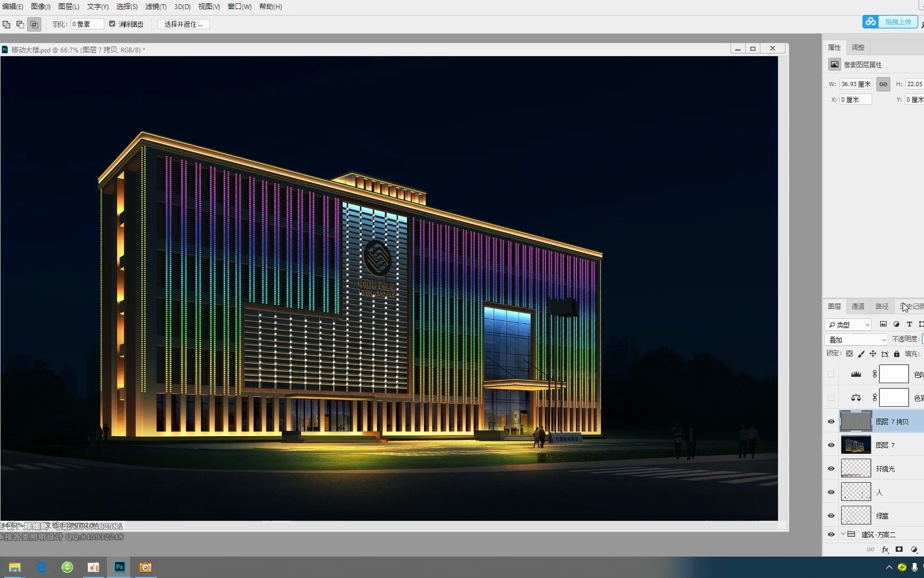Click the Photoshop icon in the taskbar
The image size is (924, 578).
(x=120, y=567)
